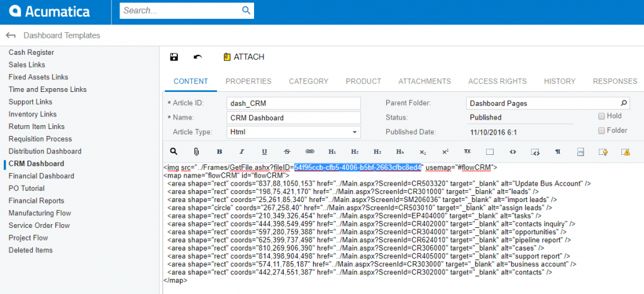
Task: Open Inventory Links in sidebar
Action: (33, 114)
